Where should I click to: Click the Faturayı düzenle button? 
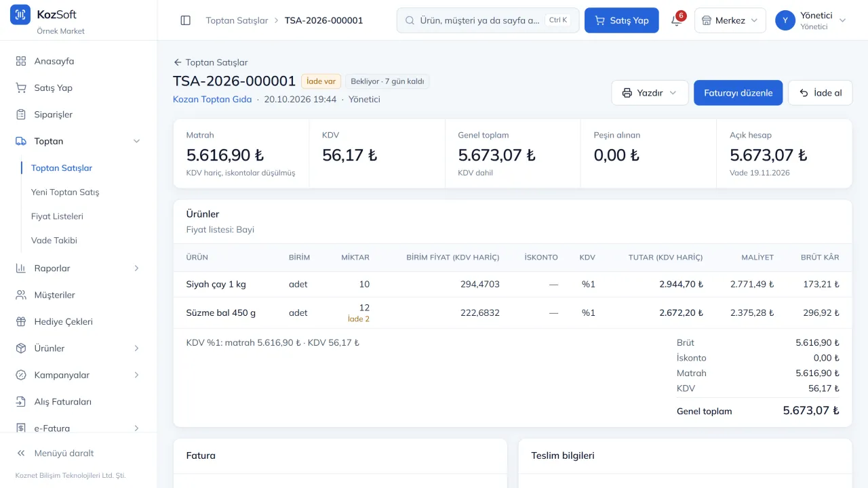point(738,93)
